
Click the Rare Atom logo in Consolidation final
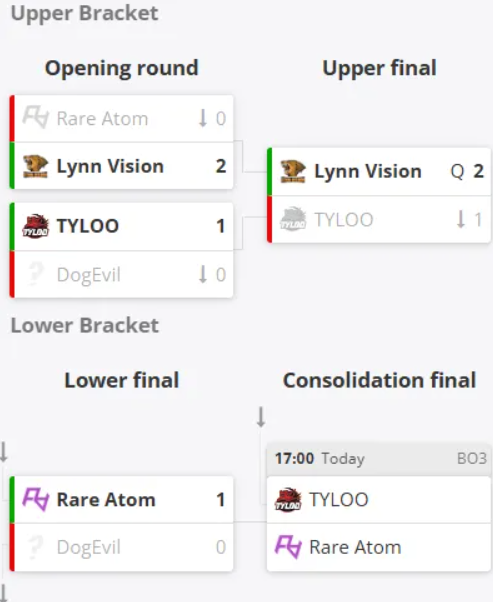click(x=288, y=547)
